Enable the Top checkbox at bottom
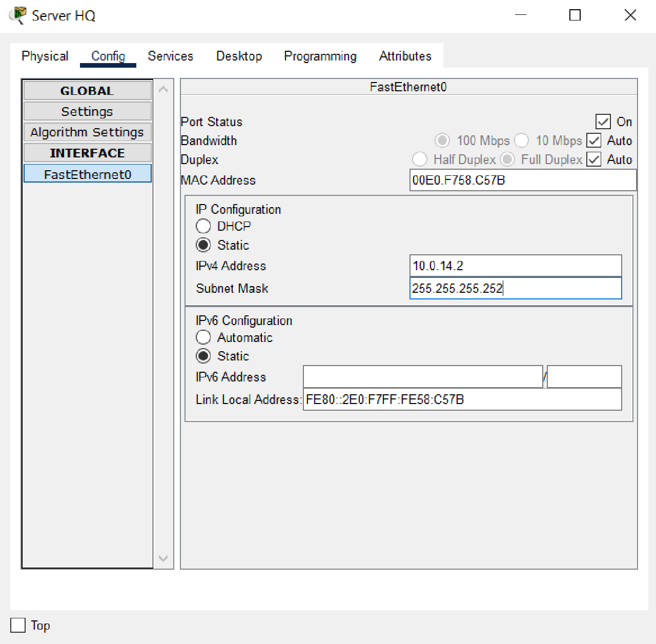 (x=17, y=625)
